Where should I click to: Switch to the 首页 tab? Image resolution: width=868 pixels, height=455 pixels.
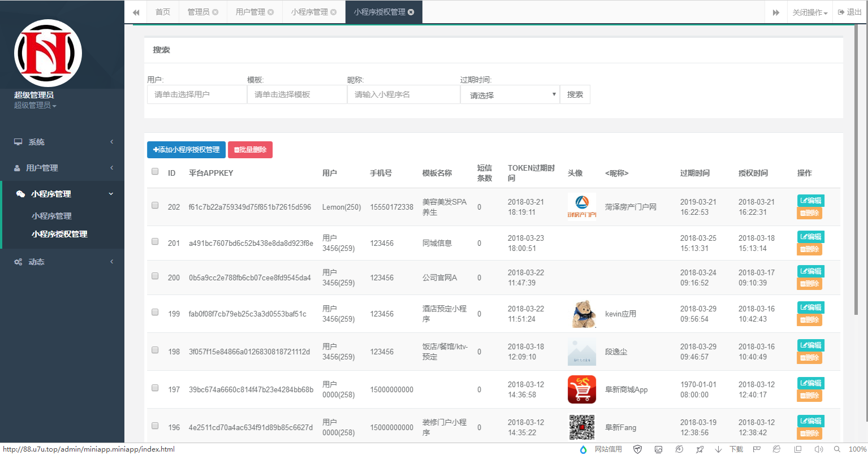tap(162, 11)
